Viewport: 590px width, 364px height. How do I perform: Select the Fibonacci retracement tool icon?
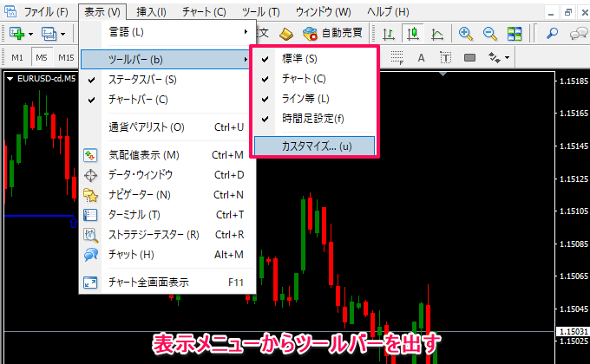tap(397, 58)
